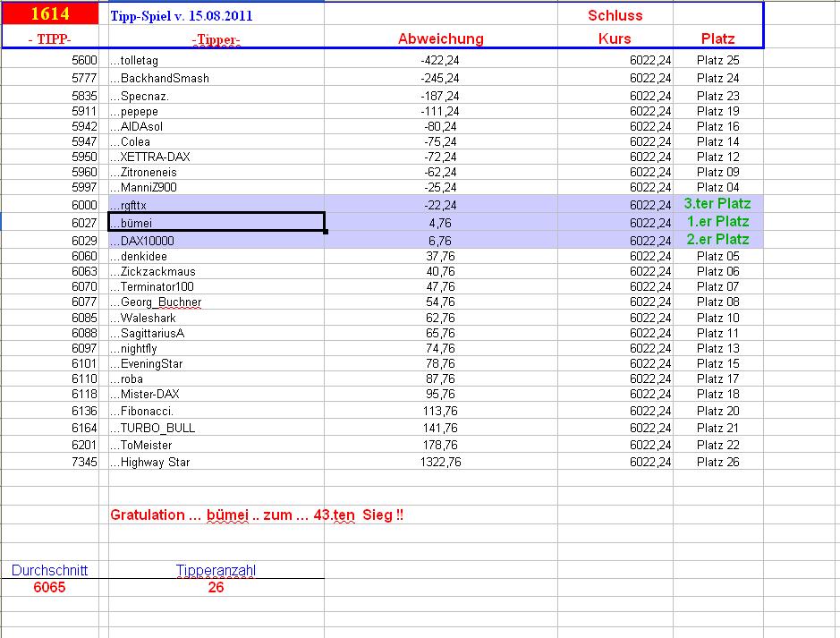Click the Tipperanzahl value 26
Viewport: 840px width, 638px height.
(x=215, y=586)
